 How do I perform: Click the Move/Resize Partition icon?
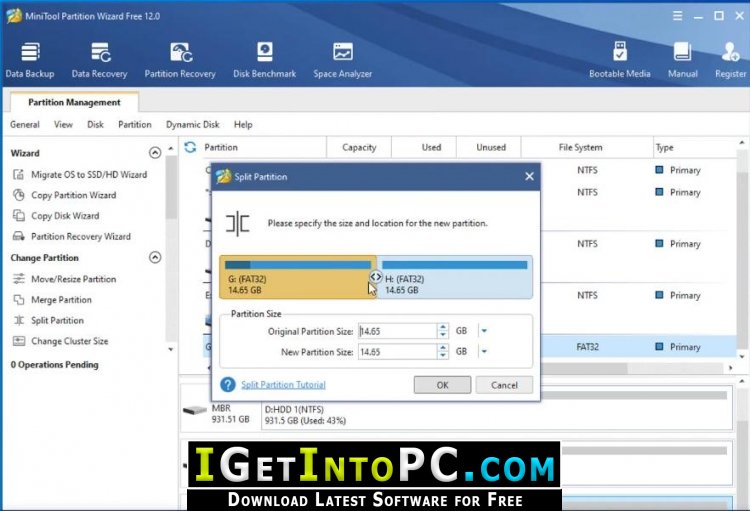point(19,279)
